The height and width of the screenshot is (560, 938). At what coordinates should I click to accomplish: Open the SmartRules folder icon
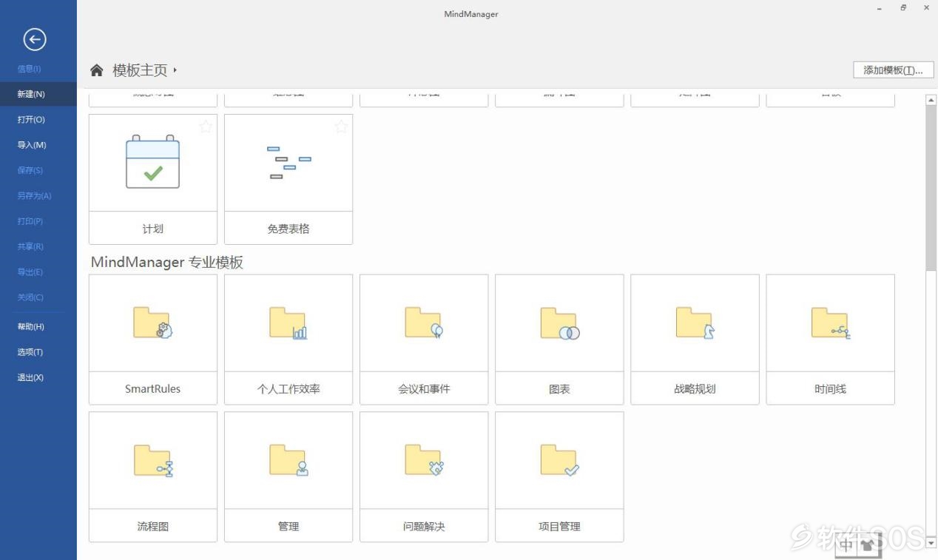[x=153, y=323]
